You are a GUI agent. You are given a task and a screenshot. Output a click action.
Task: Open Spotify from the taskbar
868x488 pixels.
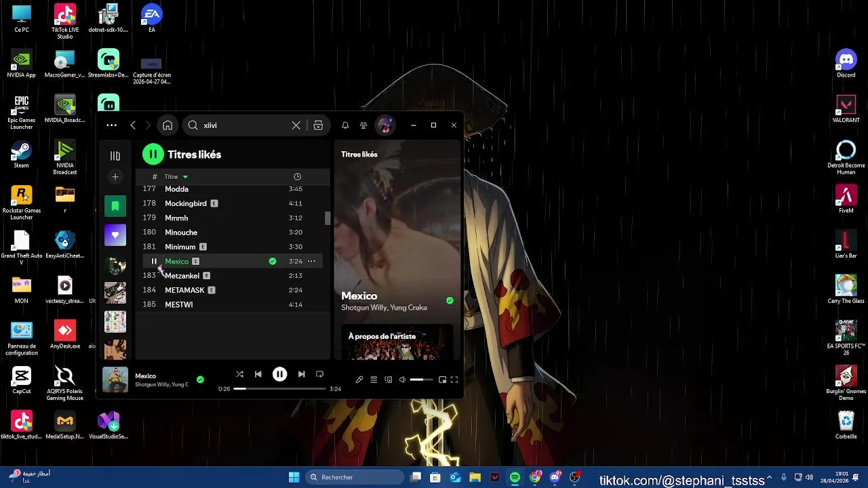point(515,477)
